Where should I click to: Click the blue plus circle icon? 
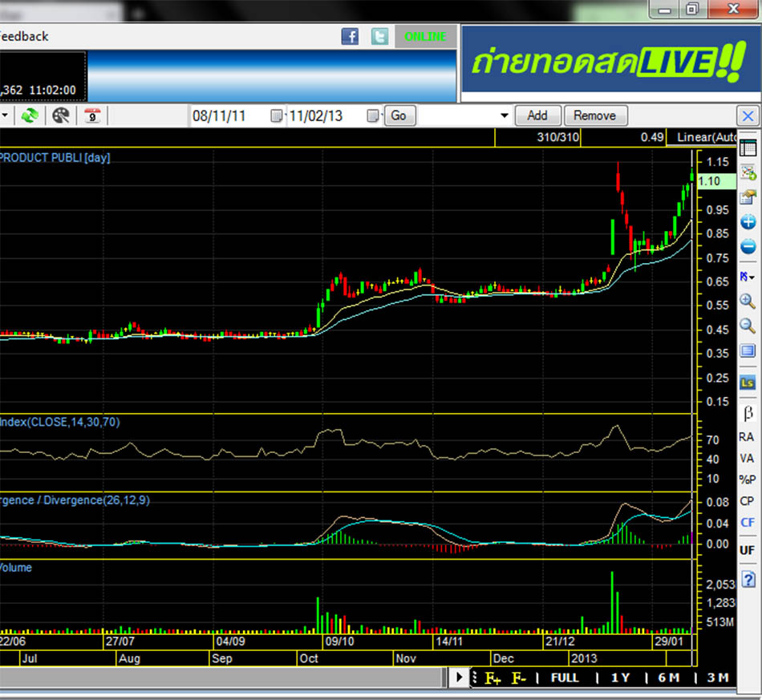[x=748, y=222]
